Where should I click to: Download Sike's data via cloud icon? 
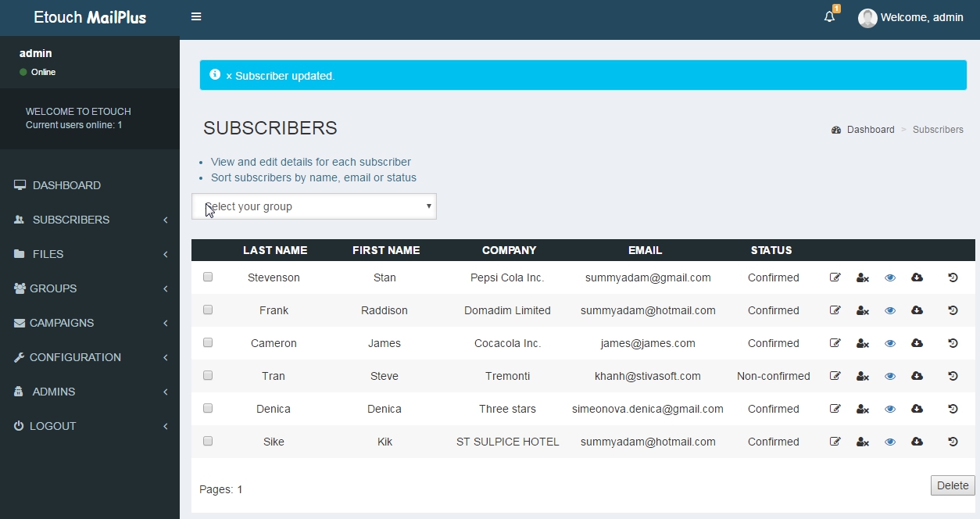click(x=917, y=442)
